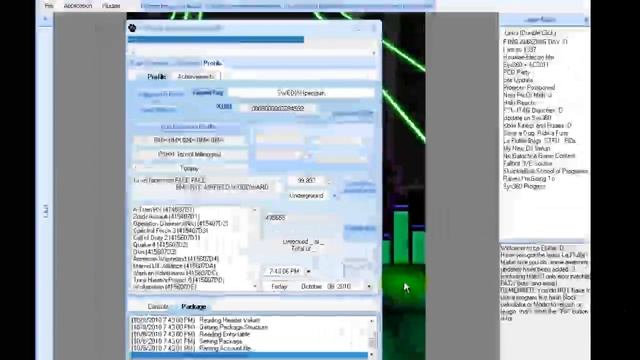Click Friday in the date field
The image size is (640, 360).
tap(279, 287)
